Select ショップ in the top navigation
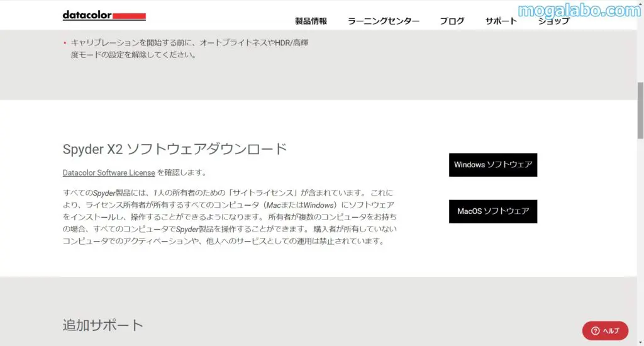 (553, 21)
